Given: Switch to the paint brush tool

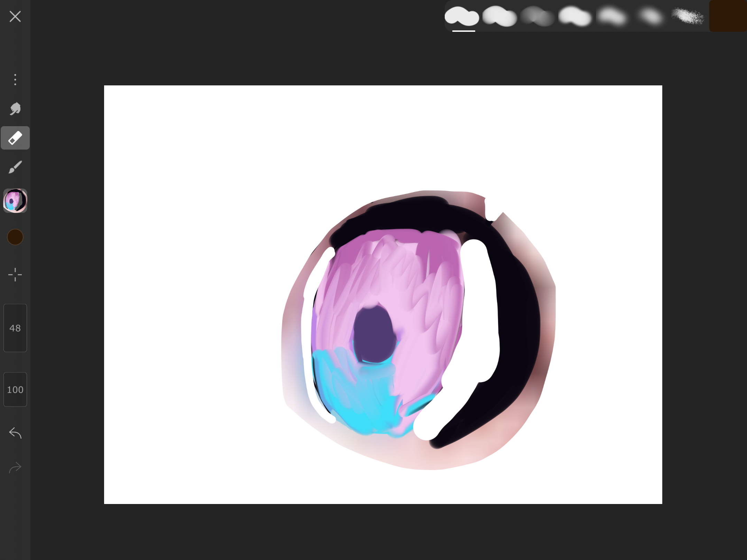Looking at the screenshot, I should [x=15, y=167].
